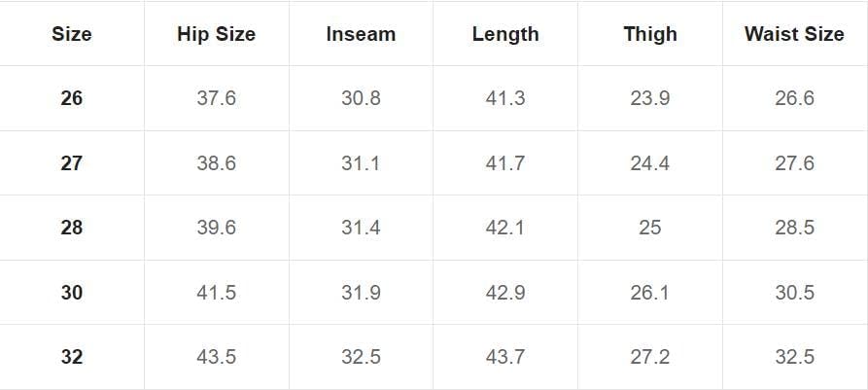
Task: Select waist size value 30.5
Action: (x=794, y=293)
